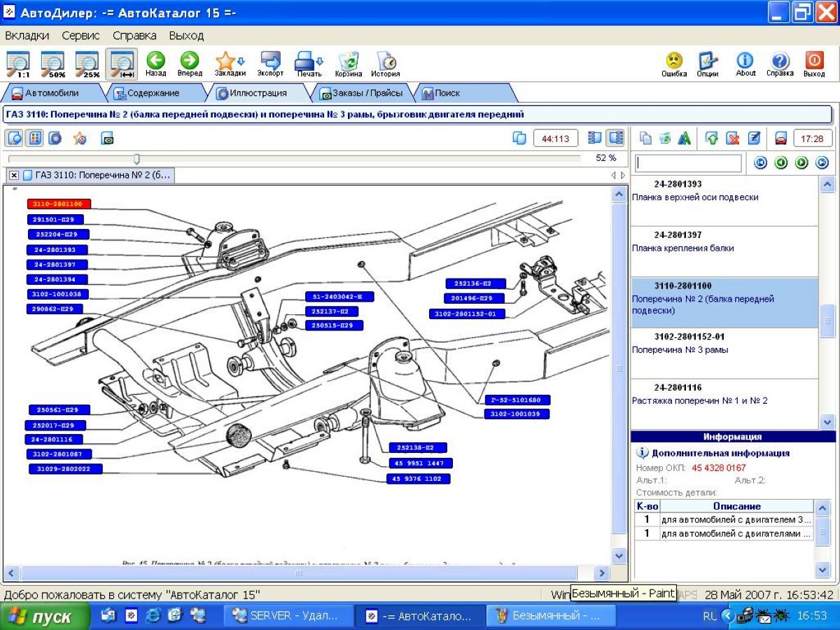The height and width of the screenshot is (630, 840).
Task: Set the illustration zoom to 25%
Action: (87, 64)
